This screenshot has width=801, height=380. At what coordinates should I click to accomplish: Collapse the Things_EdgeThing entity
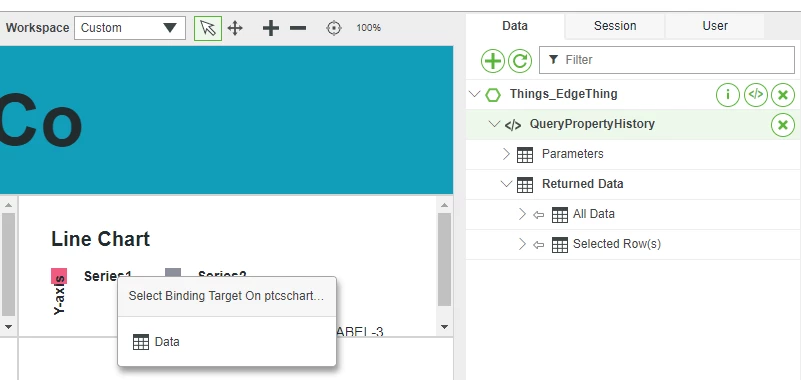(x=475, y=94)
